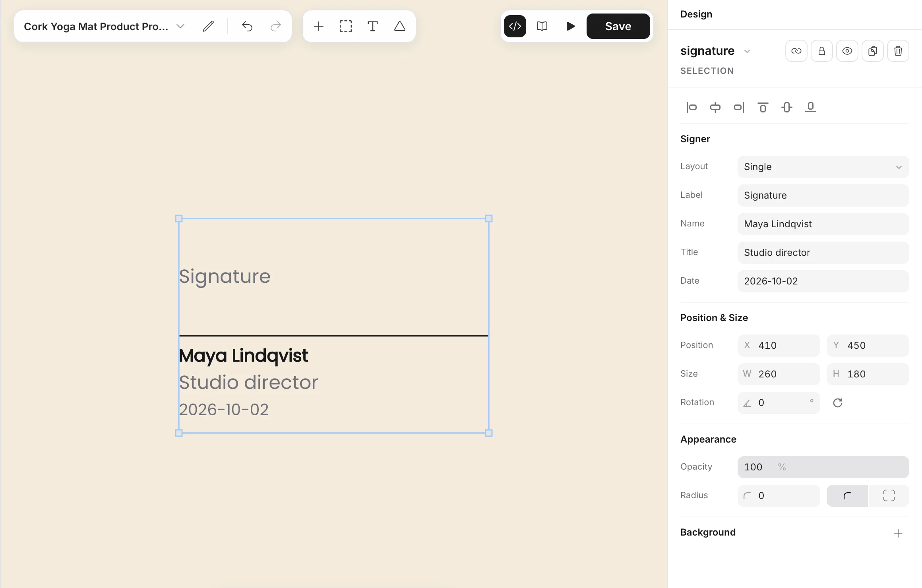The height and width of the screenshot is (588, 922).
Task: Click the plus add element icon
Action: [x=319, y=26]
